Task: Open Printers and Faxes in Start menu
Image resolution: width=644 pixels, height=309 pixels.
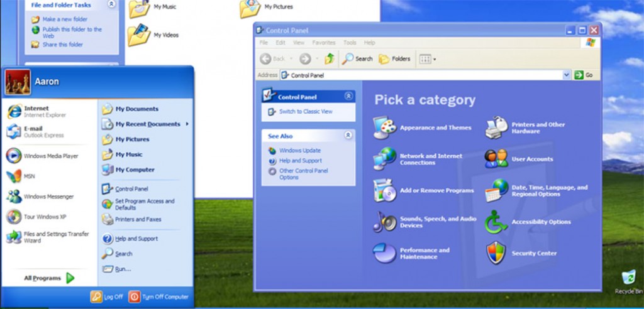Action: 131,219
